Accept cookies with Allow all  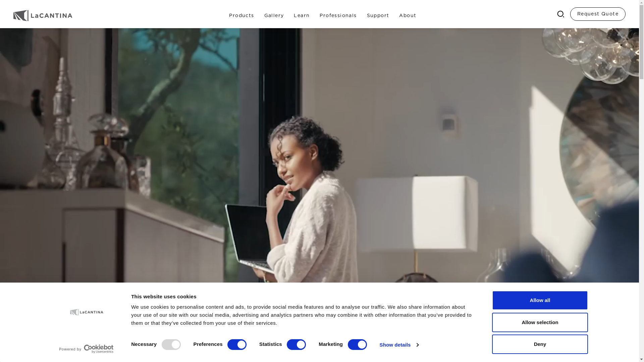click(x=540, y=300)
